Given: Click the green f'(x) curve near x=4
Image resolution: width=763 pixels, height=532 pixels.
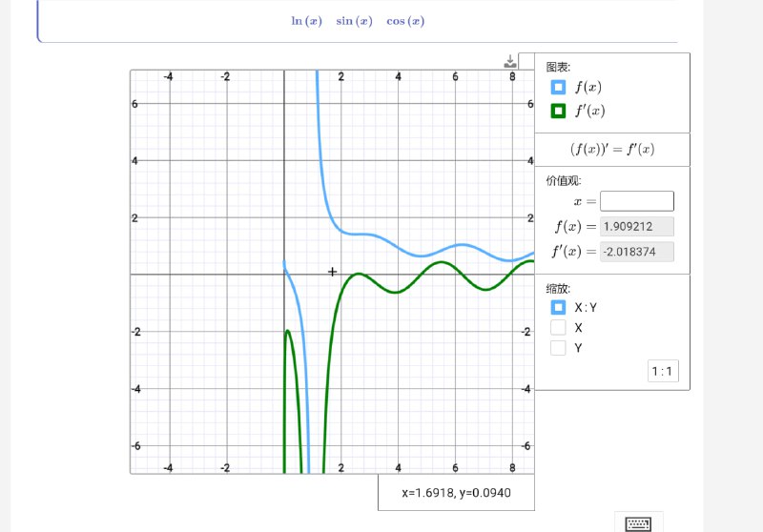Looking at the screenshot, I should click(398, 292).
